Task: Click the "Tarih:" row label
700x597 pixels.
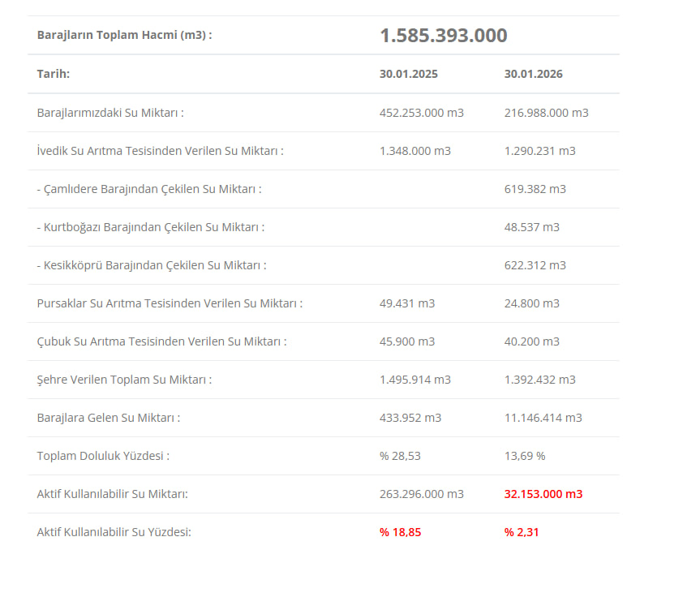Action: (54, 74)
